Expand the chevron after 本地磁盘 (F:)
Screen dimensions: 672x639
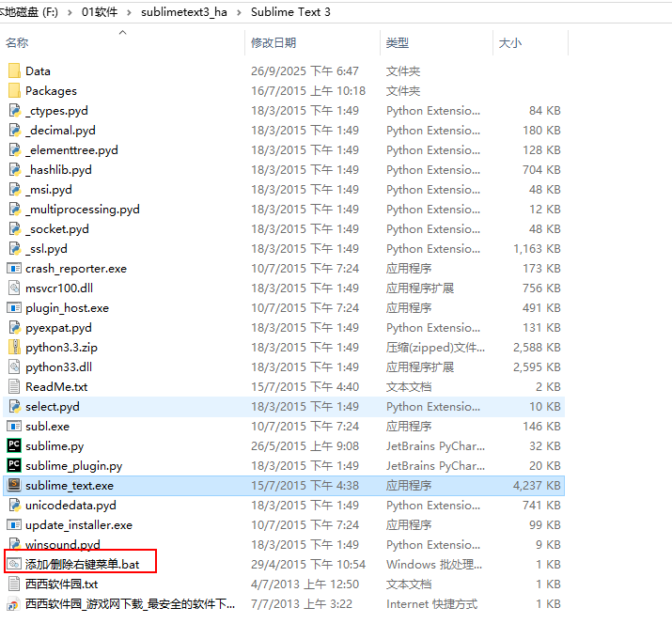point(70,12)
